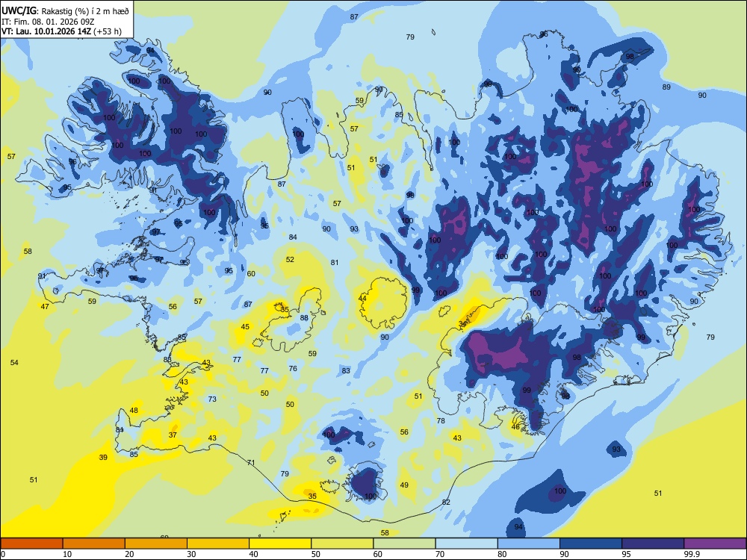This screenshot has height=560, width=747.
Task: Click the pale blue 70–80 legend swatch
Action: click(x=466, y=544)
